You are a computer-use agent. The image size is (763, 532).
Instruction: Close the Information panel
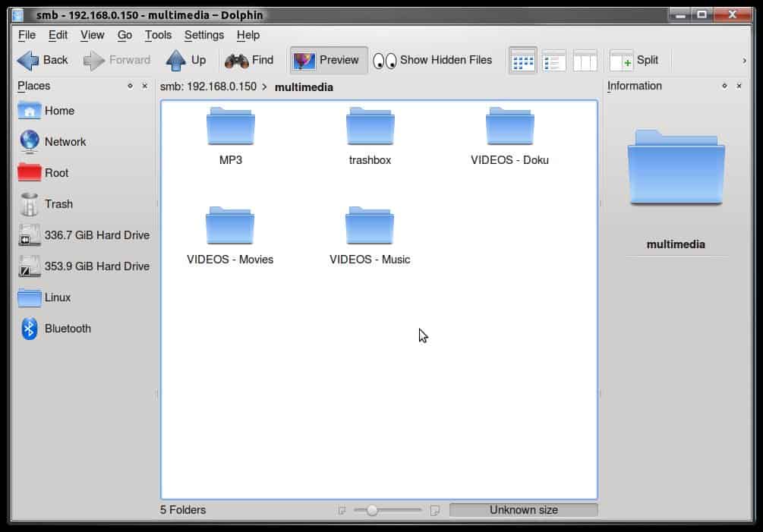739,86
